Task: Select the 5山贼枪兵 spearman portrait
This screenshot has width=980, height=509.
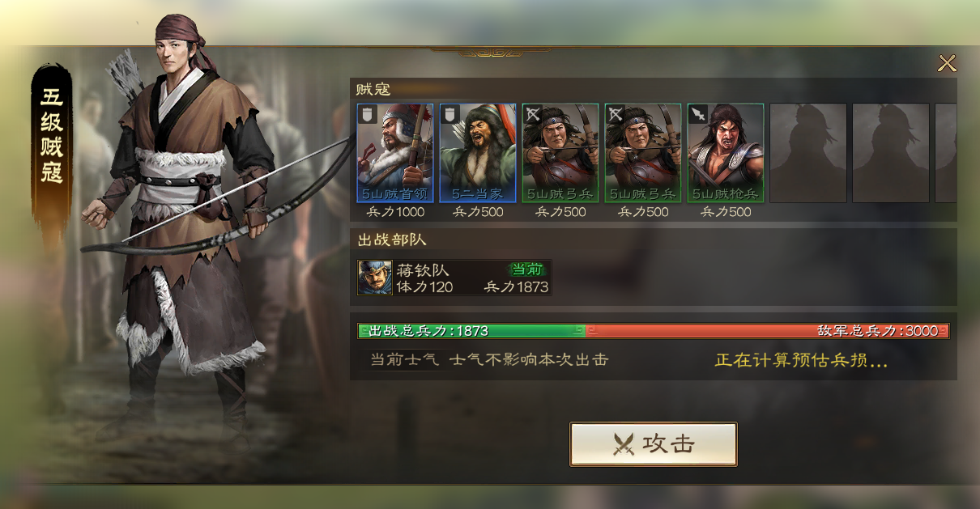Action: (726, 153)
